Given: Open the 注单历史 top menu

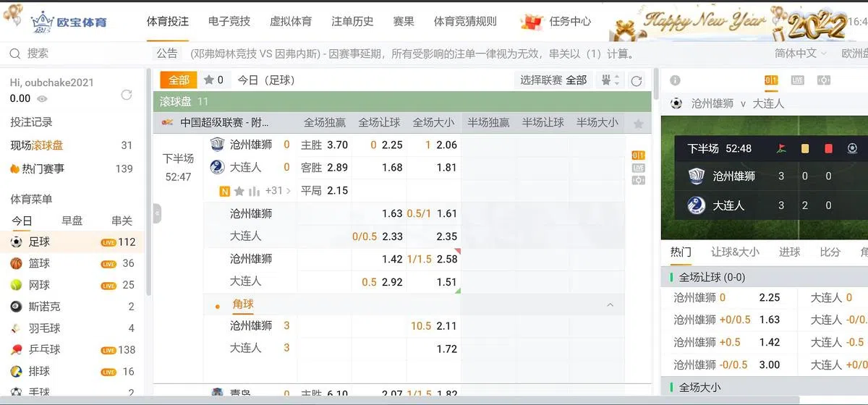Looking at the screenshot, I should tap(353, 22).
